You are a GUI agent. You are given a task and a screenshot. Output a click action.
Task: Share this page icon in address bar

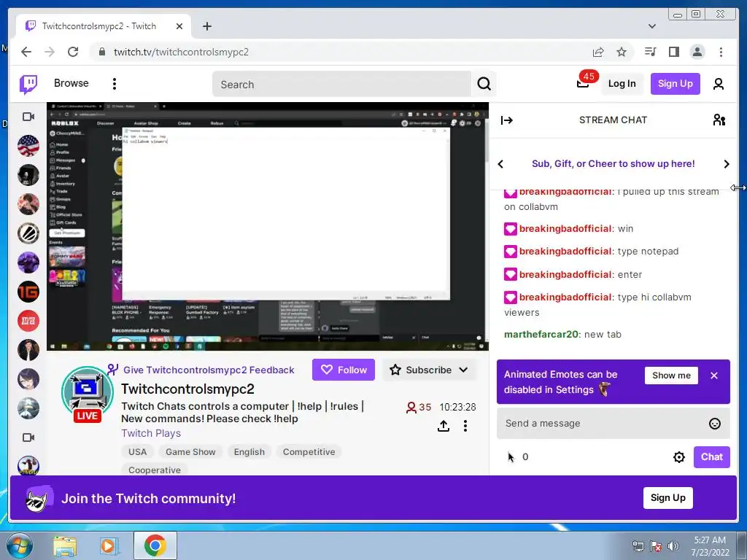(598, 52)
